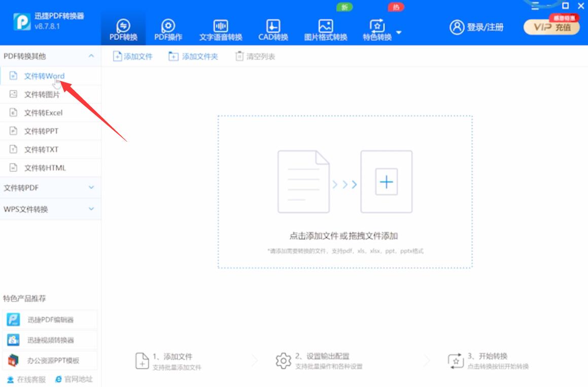Open the PDF转换 tab

tap(123, 29)
